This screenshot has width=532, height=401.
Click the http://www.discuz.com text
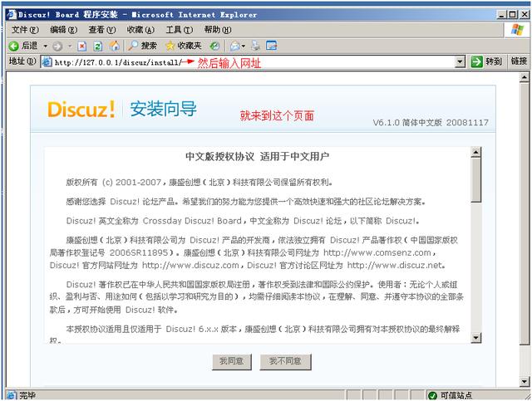[x=190, y=265]
